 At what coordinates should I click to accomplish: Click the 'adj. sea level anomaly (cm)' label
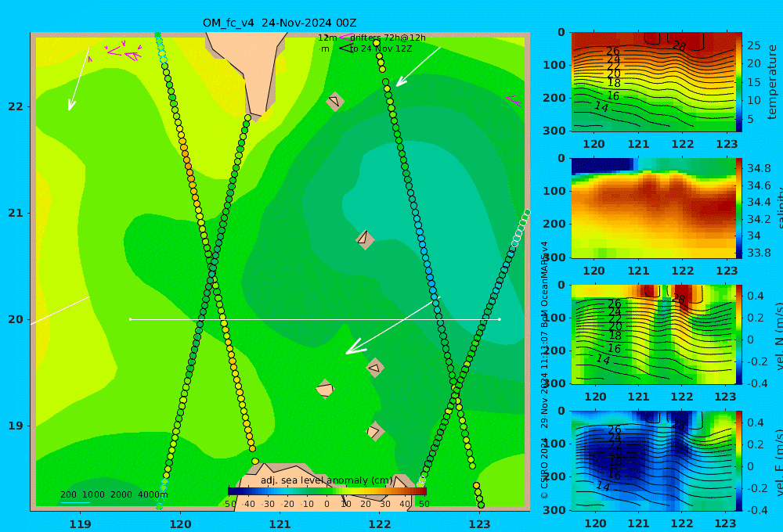pos(327,480)
